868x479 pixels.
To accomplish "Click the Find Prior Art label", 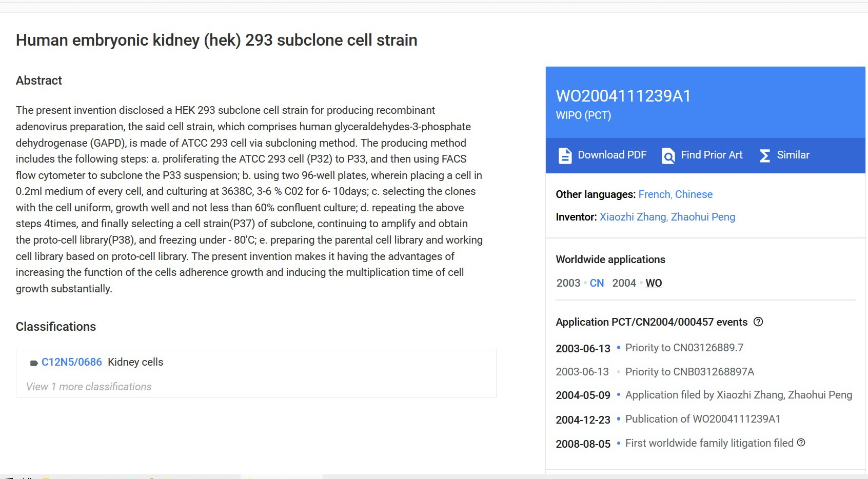I will tap(712, 155).
